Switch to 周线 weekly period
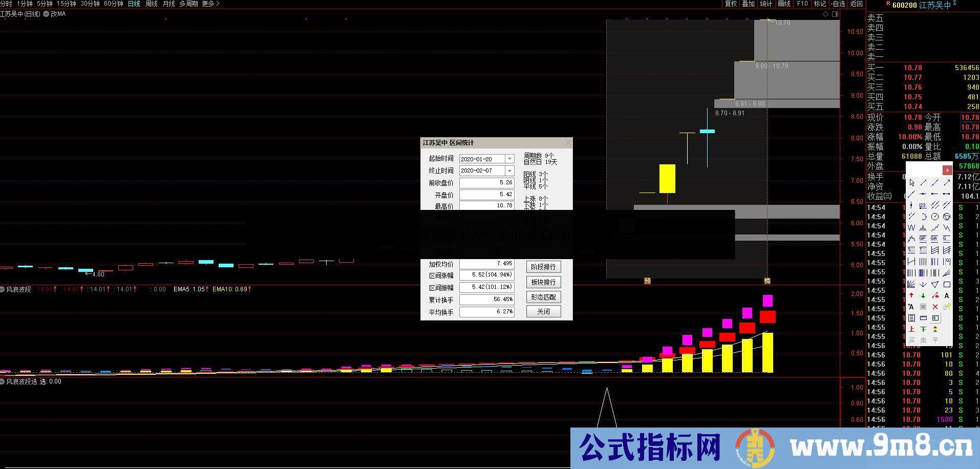Viewport: 980px width, 469px height. click(x=152, y=4)
